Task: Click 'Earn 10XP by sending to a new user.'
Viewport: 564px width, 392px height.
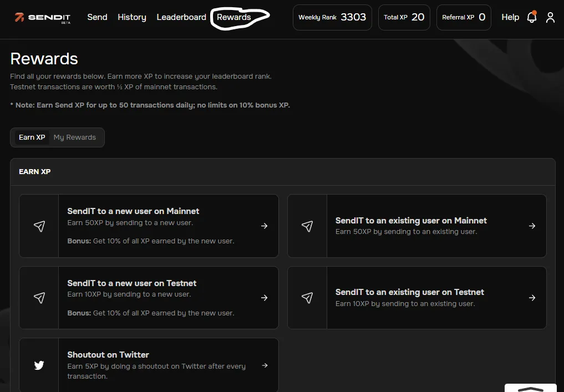Action: click(129, 294)
